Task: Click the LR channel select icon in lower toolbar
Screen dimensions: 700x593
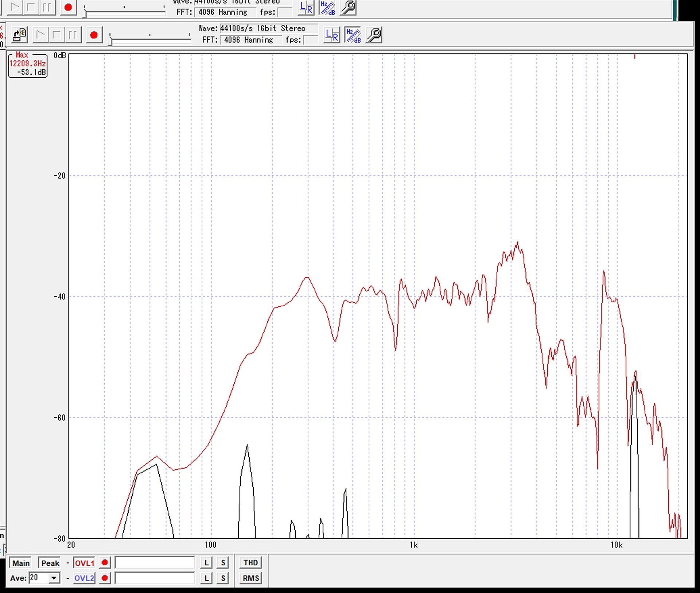Action: [332, 35]
